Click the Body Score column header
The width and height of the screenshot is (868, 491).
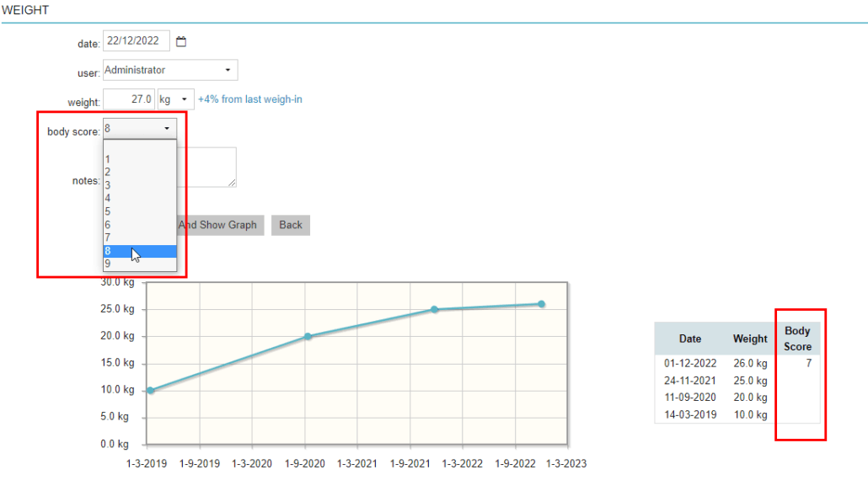pyautogui.click(x=797, y=338)
